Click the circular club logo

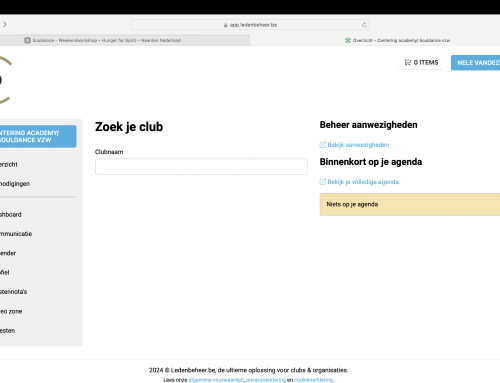pyautogui.click(x=5, y=80)
